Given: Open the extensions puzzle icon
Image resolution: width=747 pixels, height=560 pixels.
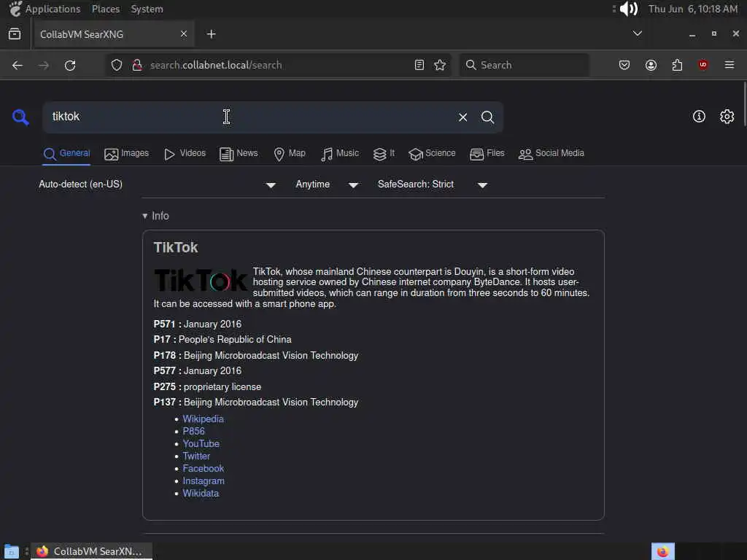Looking at the screenshot, I should pyautogui.click(x=678, y=65).
